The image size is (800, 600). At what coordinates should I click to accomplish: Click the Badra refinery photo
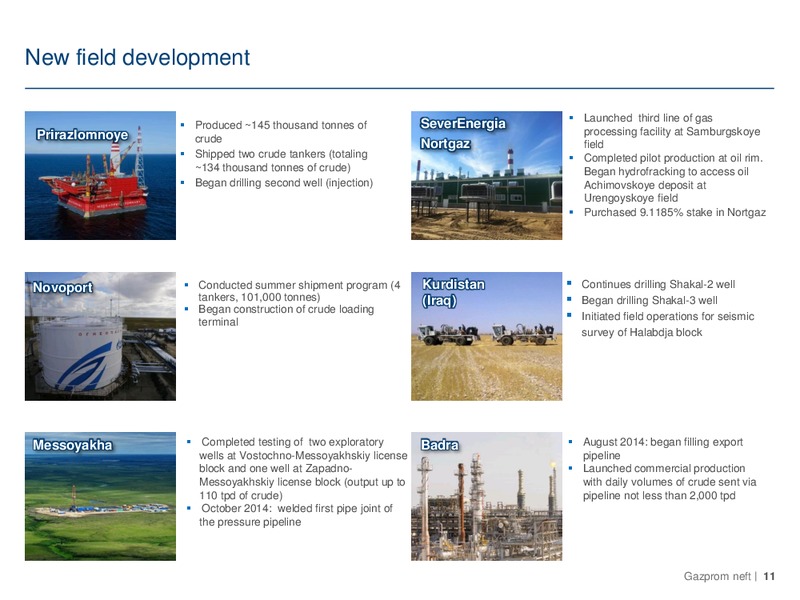486,496
